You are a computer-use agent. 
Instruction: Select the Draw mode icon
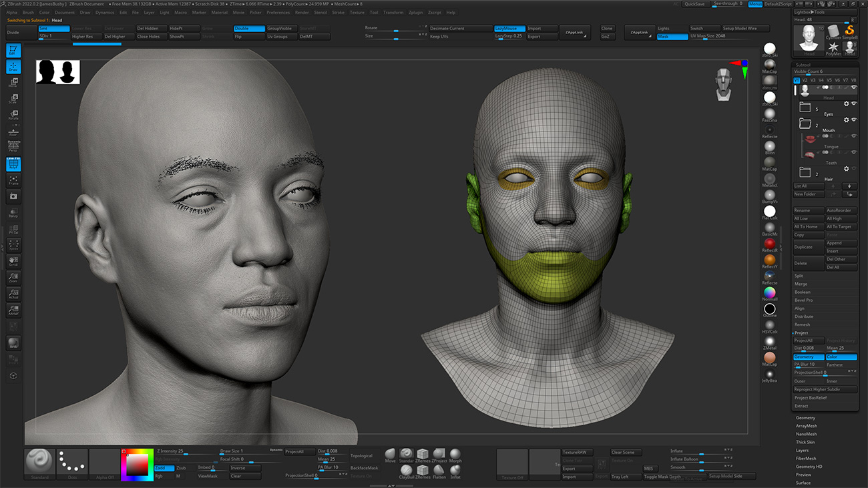(13, 66)
